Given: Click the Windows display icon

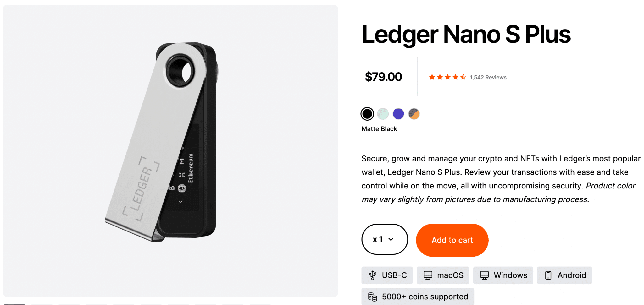Looking at the screenshot, I should tap(484, 275).
